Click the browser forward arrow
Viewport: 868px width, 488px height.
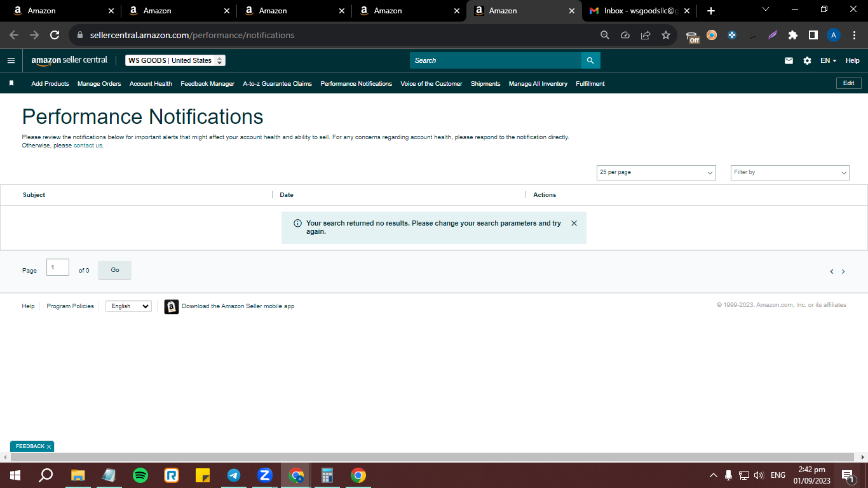(x=34, y=35)
